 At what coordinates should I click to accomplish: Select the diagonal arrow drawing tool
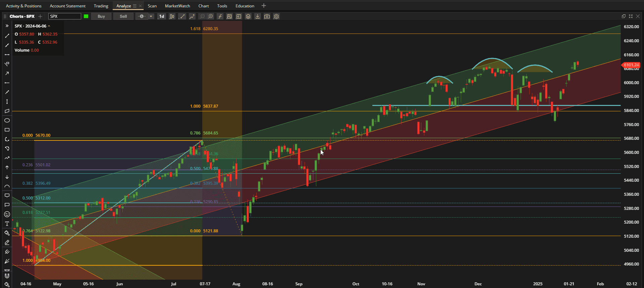point(7,73)
